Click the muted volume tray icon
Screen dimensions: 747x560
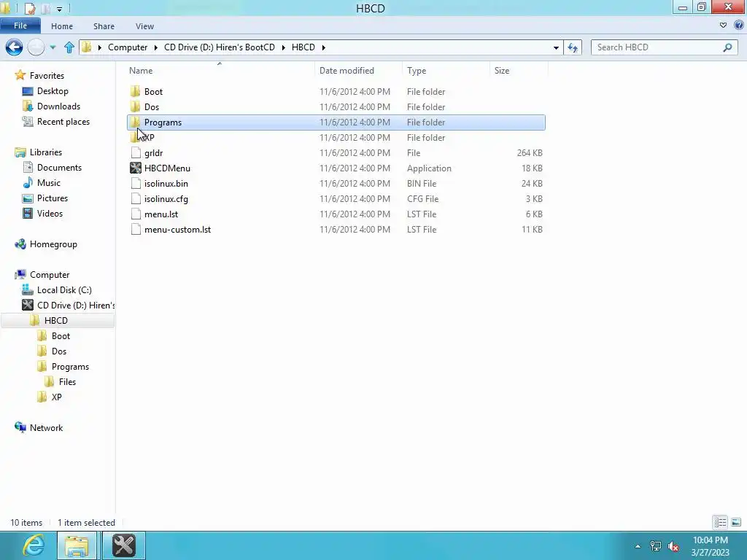[x=673, y=546]
